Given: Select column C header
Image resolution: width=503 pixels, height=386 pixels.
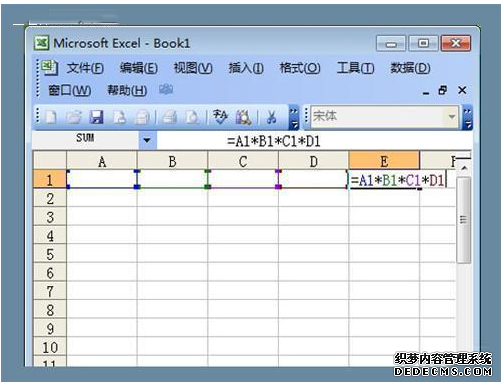Looking at the screenshot, I should click(243, 161).
